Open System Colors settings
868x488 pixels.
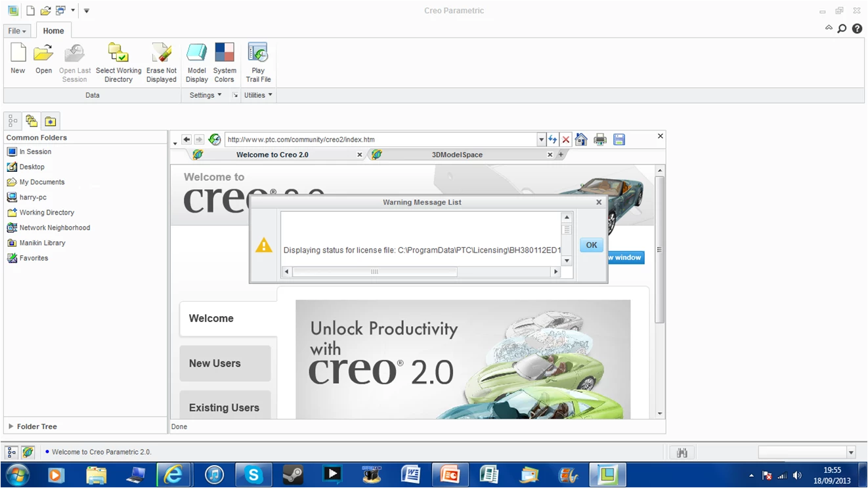click(224, 53)
